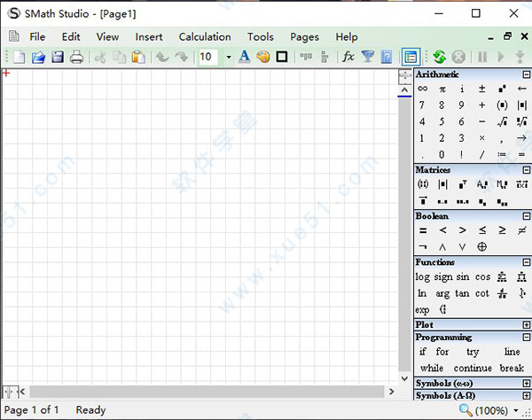Collapse the Functions panel

point(526,262)
